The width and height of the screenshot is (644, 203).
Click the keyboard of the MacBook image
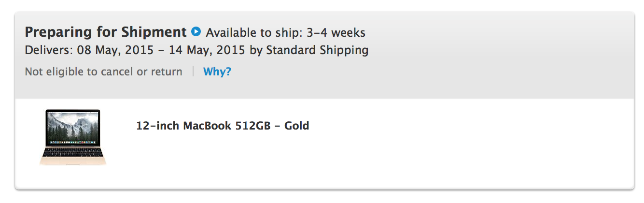73,152
